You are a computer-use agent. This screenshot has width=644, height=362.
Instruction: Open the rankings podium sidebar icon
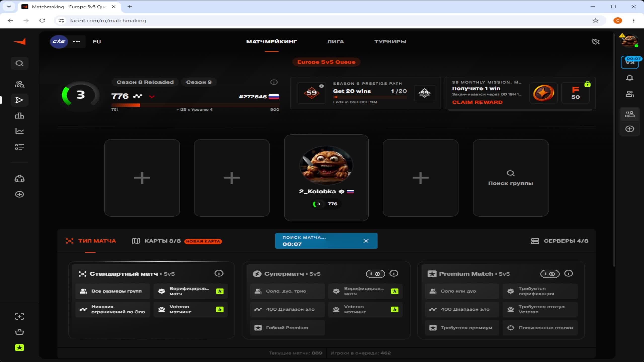(19, 116)
